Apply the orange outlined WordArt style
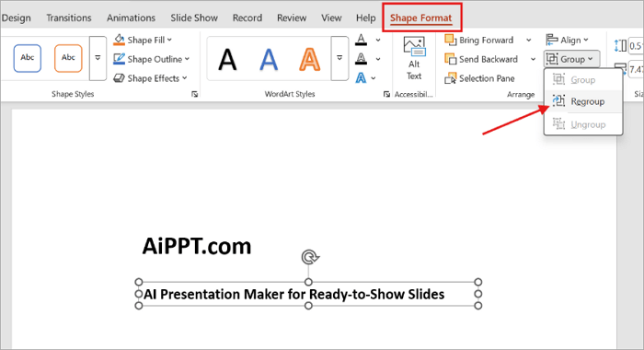644x350 pixels. pyautogui.click(x=309, y=59)
